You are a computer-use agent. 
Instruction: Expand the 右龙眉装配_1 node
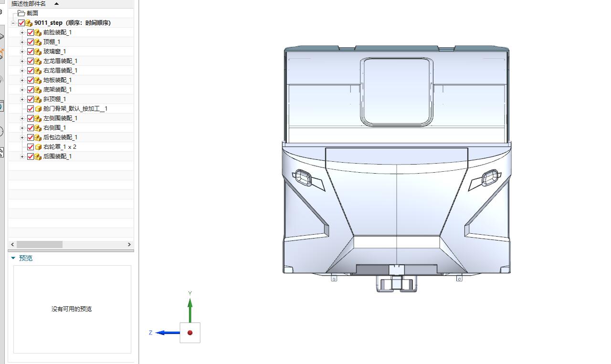(22, 71)
